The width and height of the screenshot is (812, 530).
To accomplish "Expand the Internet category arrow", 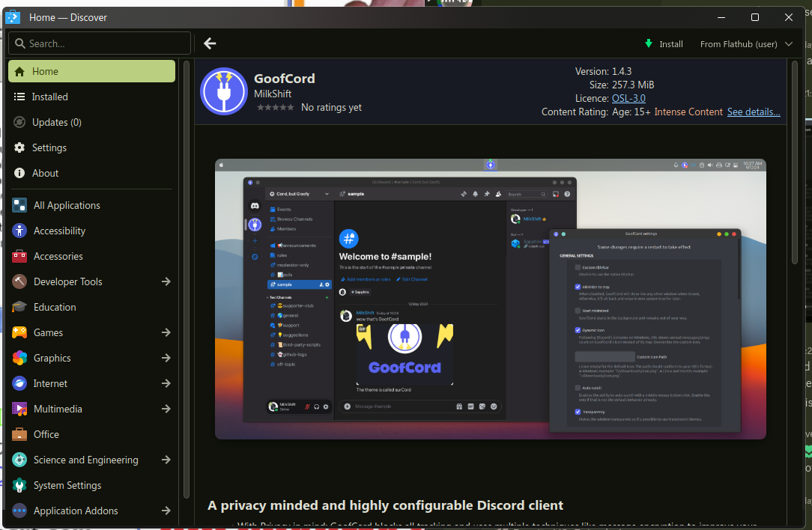I will [x=166, y=383].
